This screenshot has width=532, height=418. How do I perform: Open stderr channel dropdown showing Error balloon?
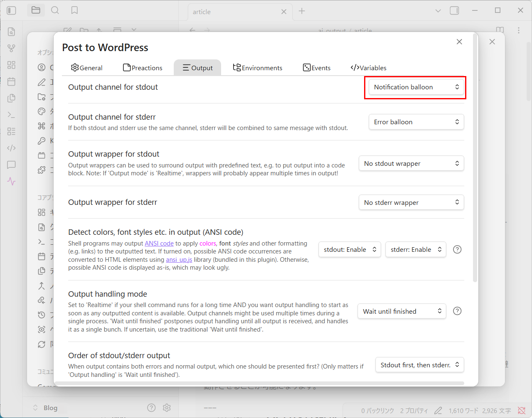[x=416, y=122]
